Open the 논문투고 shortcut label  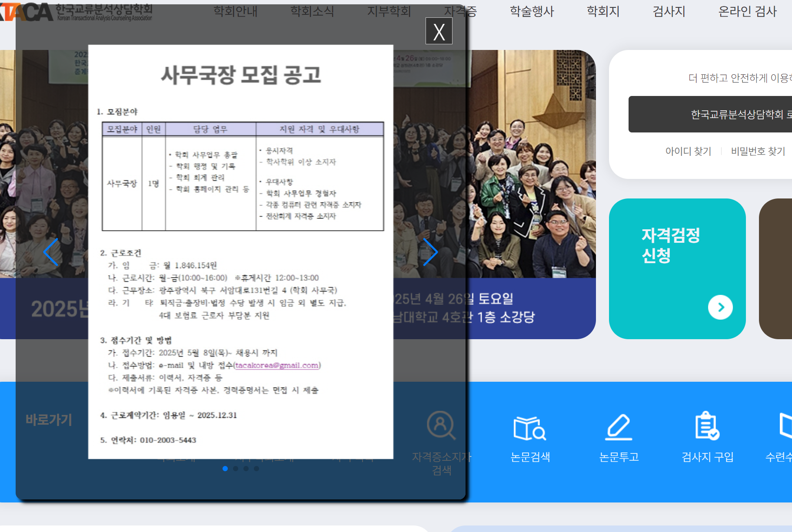point(619,457)
